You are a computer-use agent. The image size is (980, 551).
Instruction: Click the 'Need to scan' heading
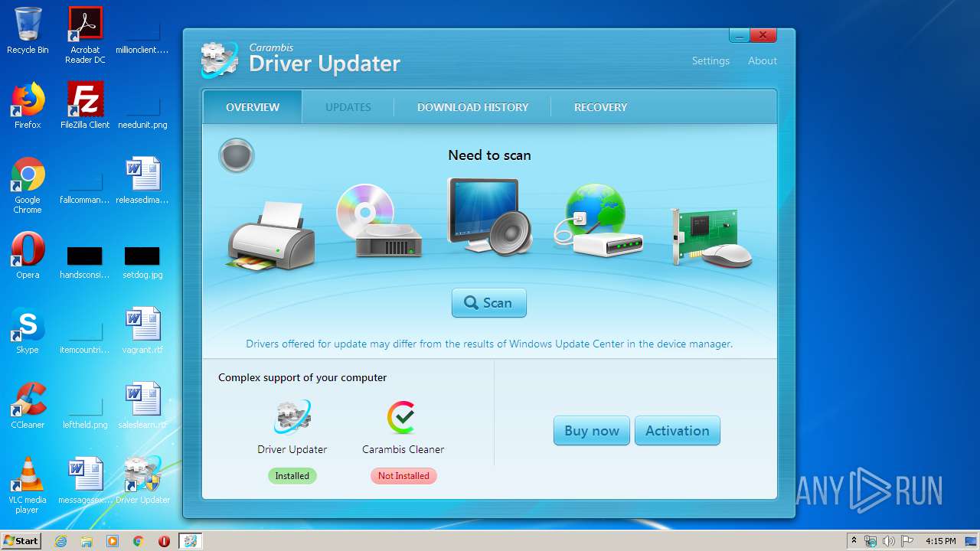pyautogui.click(x=489, y=155)
